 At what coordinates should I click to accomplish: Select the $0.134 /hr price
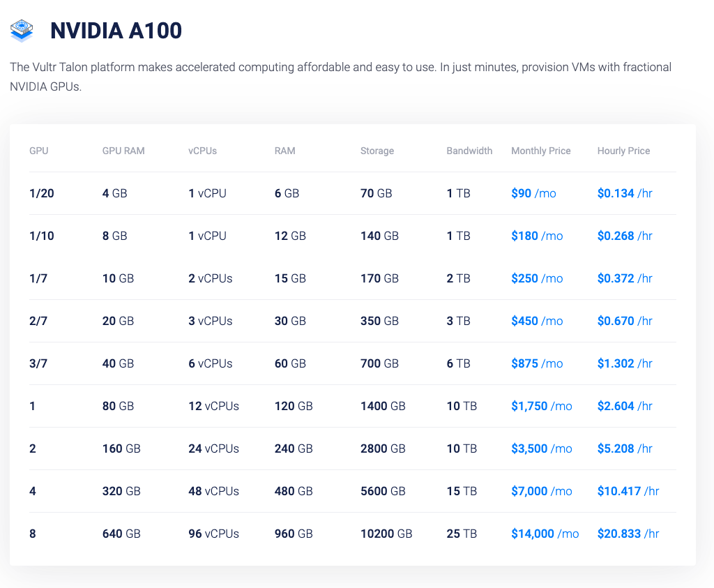click(x=624, y=193)
